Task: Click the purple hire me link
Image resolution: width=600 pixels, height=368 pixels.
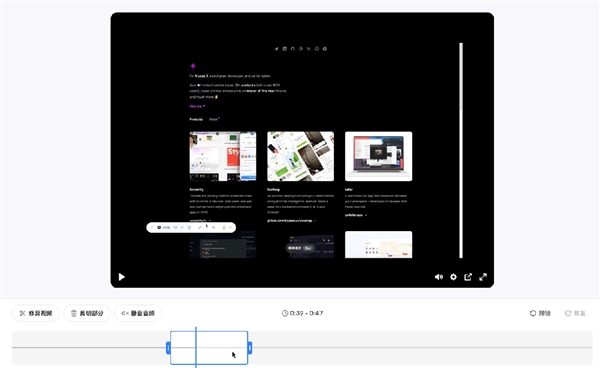Action: click(197, 106)
